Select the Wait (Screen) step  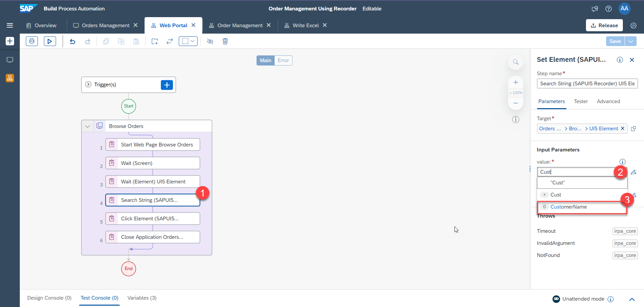click(153, 163)
